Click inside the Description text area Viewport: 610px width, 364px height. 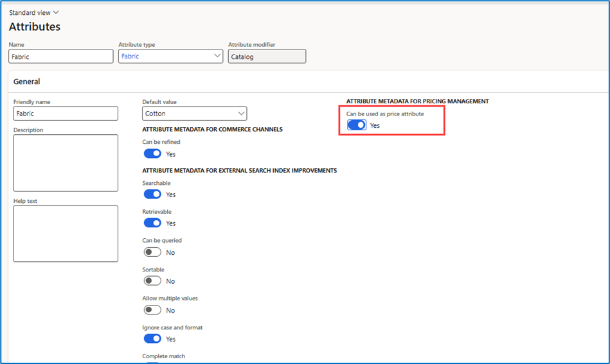click(66, 162)
